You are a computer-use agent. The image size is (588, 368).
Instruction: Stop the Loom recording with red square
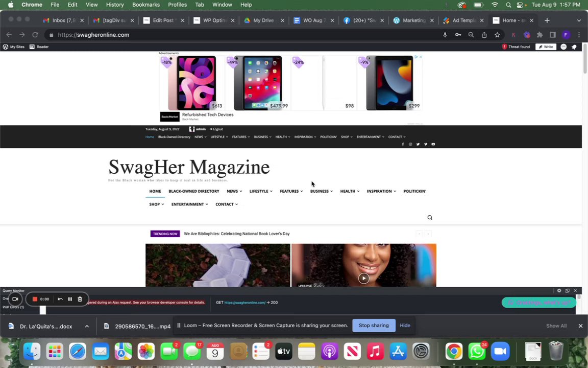35,300
